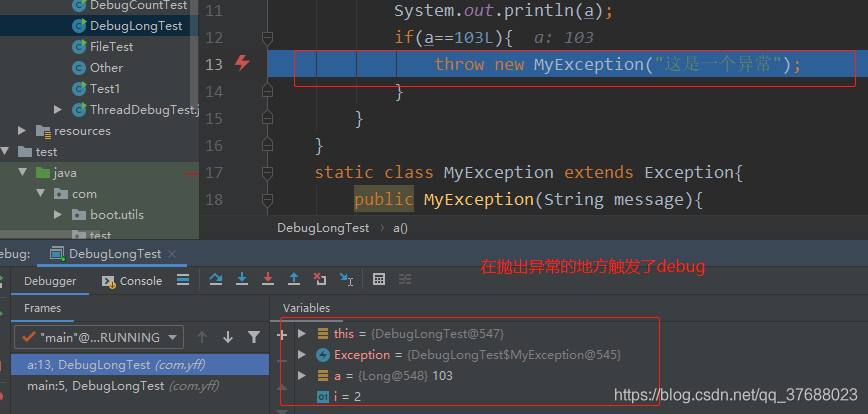Toggle code fold marker on line 17

click(267, 172)
